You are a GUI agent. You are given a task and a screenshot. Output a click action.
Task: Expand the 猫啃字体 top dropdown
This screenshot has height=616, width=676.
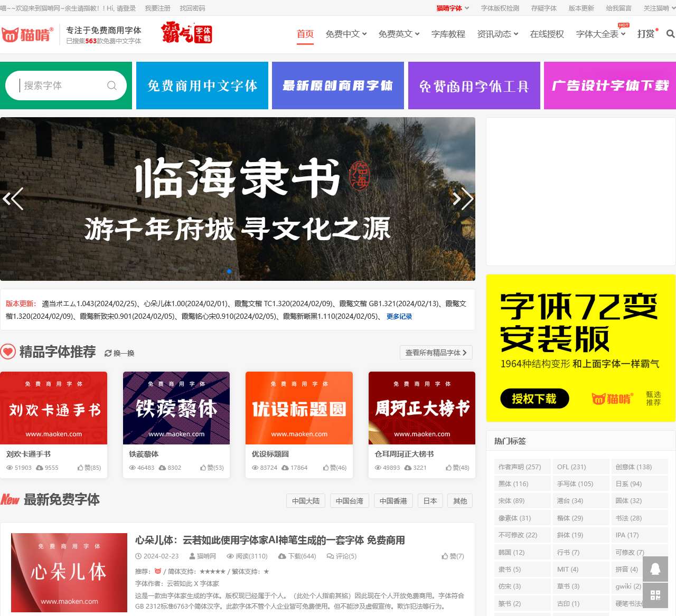coord(467,8)
